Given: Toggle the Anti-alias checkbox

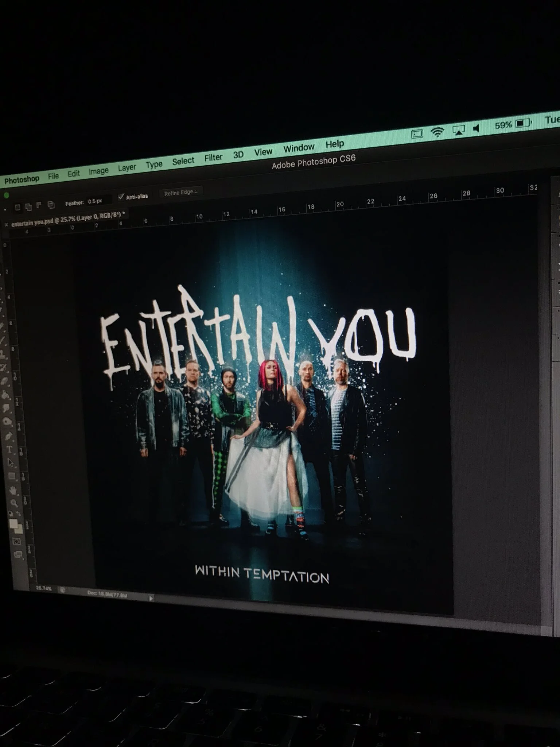Looking at the screenshot, I should (121, 196).
